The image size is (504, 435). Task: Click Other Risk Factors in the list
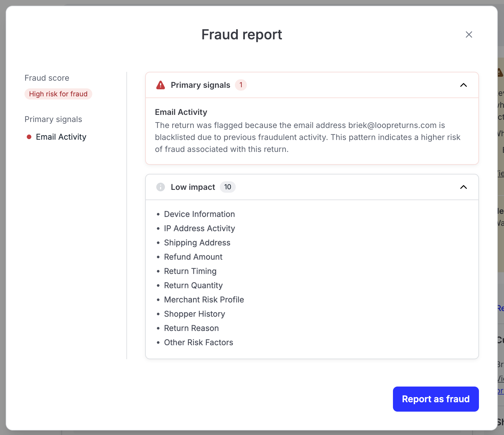pyautogui.click(x=198, y=342)
